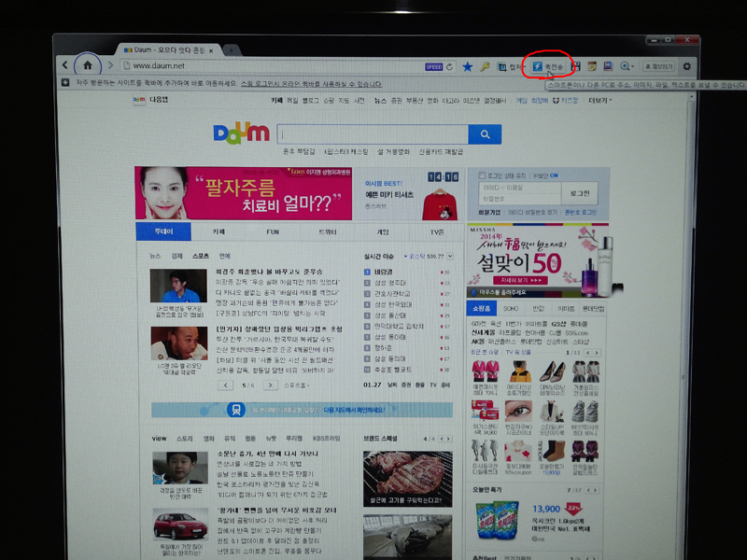Click the ID or email field

520,188
